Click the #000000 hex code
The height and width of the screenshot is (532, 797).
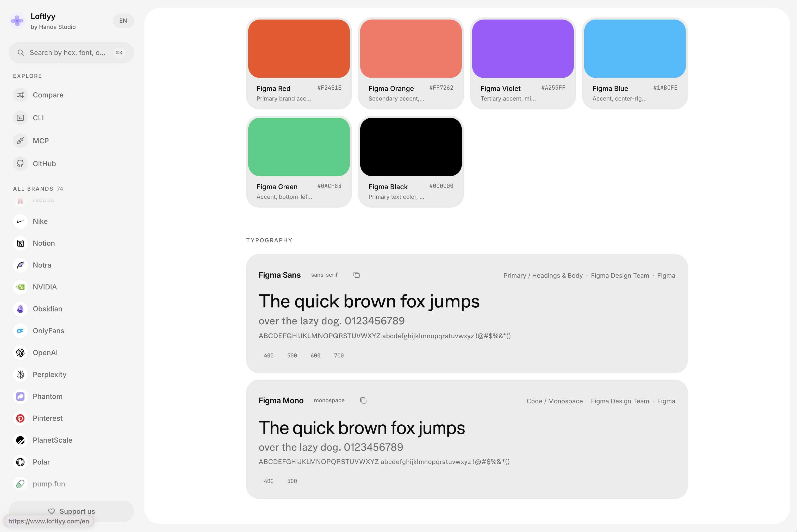coord(441,186)
